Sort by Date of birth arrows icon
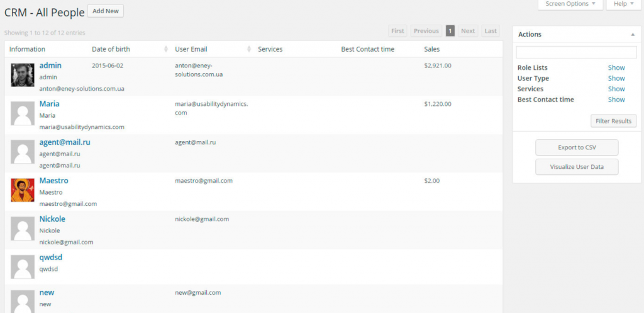This screenshot has width=644, height=313. point(166,49)
